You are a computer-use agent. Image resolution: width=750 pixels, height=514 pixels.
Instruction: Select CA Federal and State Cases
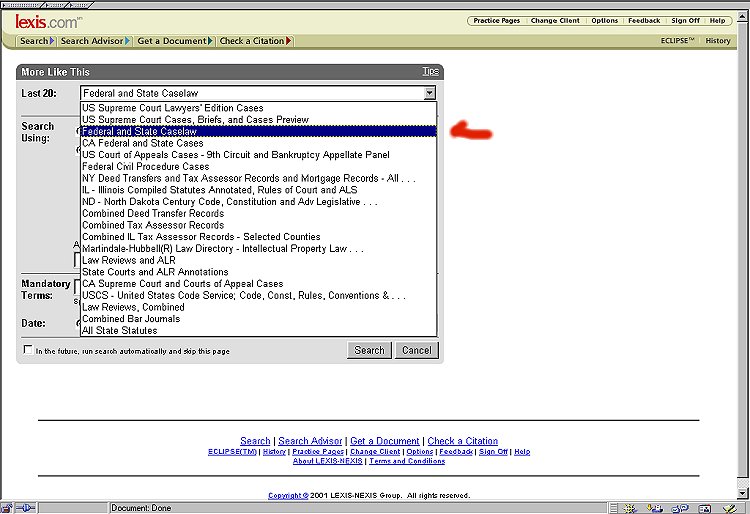click(258, 143)
